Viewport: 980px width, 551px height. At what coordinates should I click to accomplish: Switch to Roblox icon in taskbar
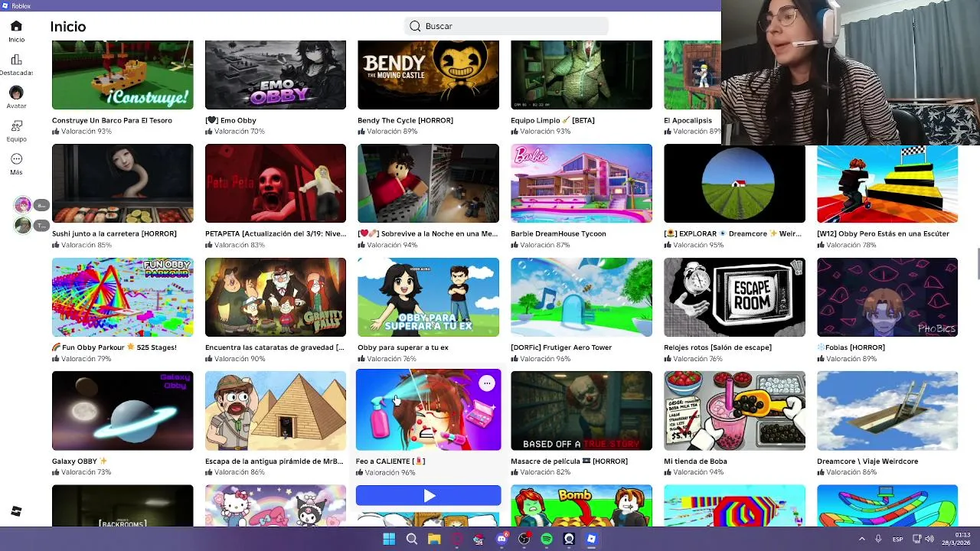(591, 539)
